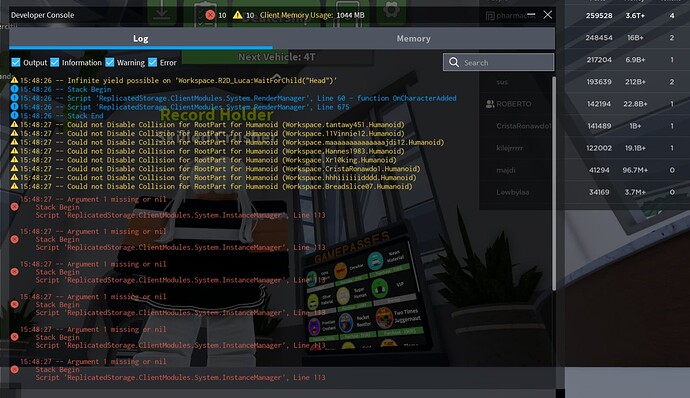
Task: Click the search magnifier icon
Action: (454, 63)
